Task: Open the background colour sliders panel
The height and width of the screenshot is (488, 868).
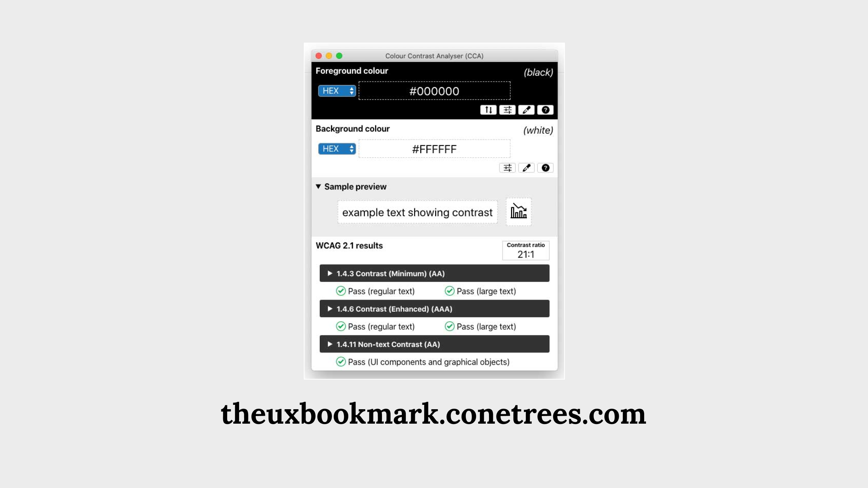Action: pos(507,167)
